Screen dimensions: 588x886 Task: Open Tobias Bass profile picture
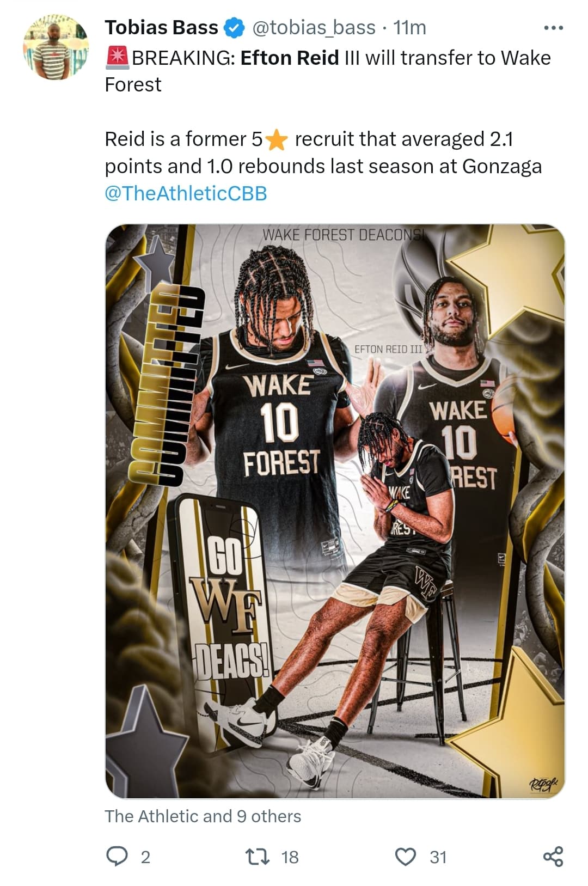[56, 47]
